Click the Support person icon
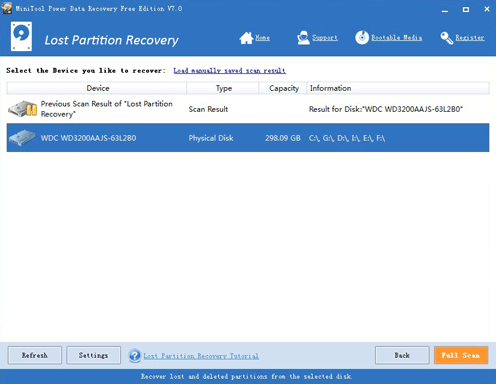Screen dimensions: 496x384 (303, 38)
